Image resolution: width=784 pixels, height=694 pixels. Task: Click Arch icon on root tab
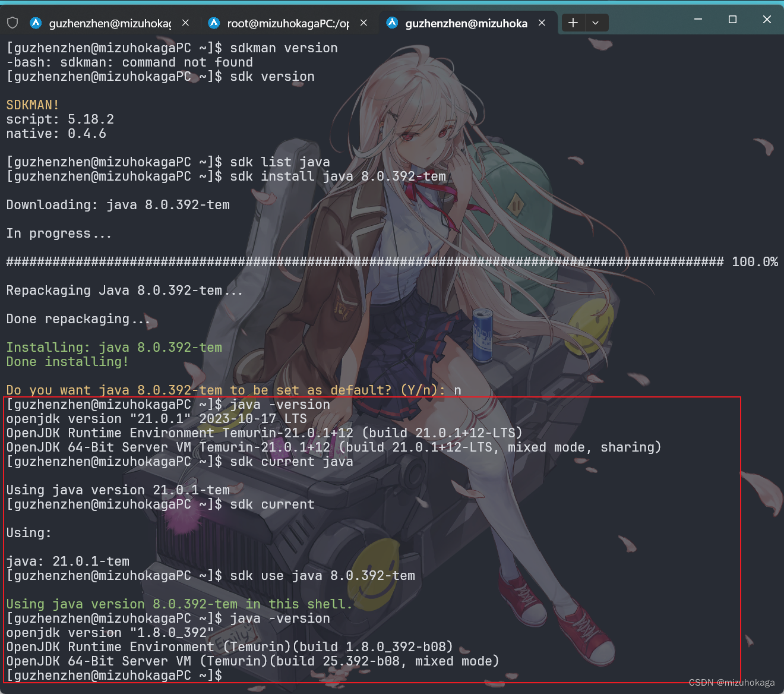[214, 23]
